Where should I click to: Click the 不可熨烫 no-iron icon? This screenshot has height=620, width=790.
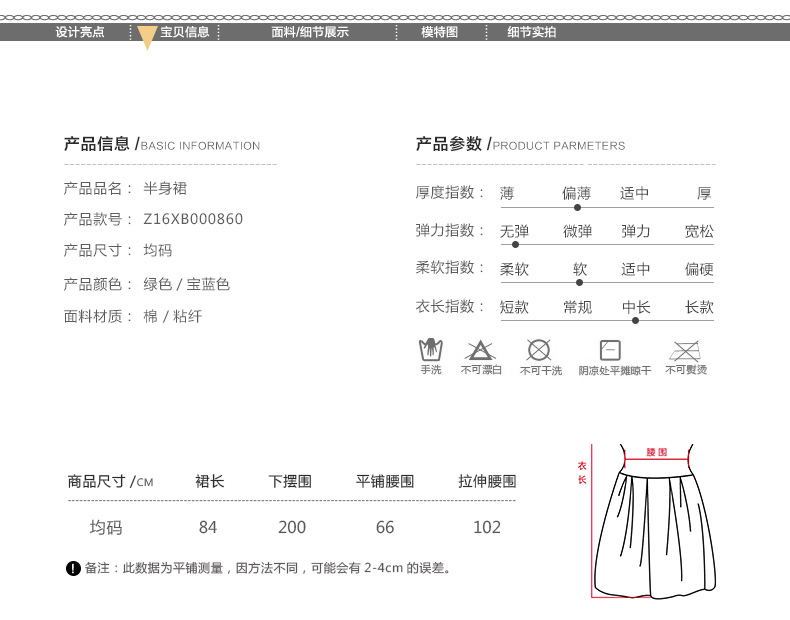(x=685, y=351)
